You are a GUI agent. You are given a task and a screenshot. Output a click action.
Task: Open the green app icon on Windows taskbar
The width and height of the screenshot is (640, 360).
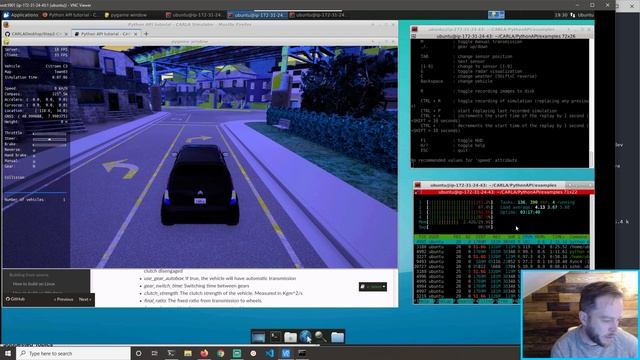237,353
